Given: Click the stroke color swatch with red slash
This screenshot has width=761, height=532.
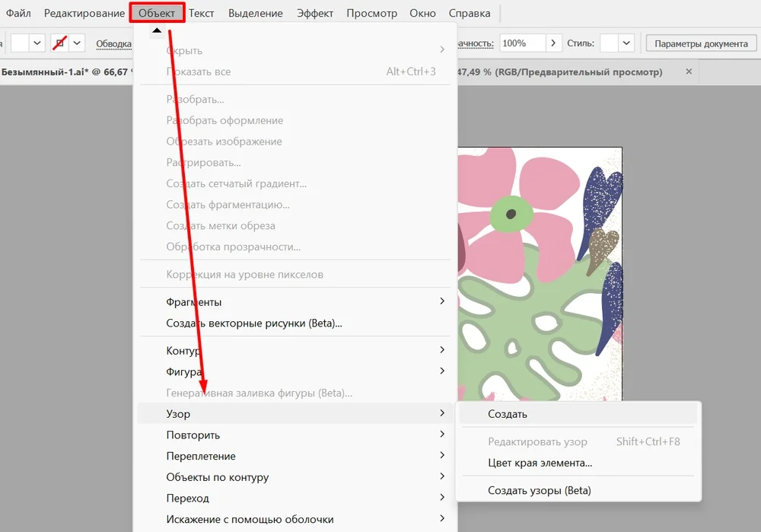Looking at the screenshot, I should click(60, 43).
